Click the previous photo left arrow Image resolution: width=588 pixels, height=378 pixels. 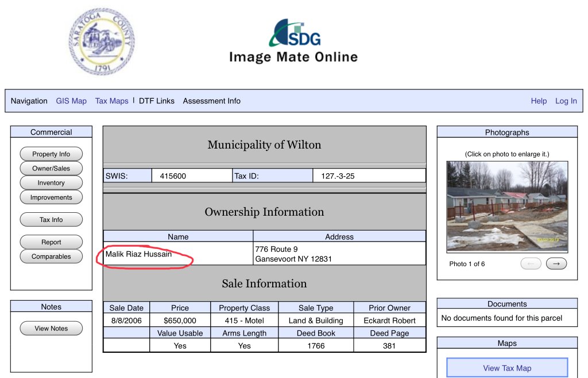click(531, 264)
